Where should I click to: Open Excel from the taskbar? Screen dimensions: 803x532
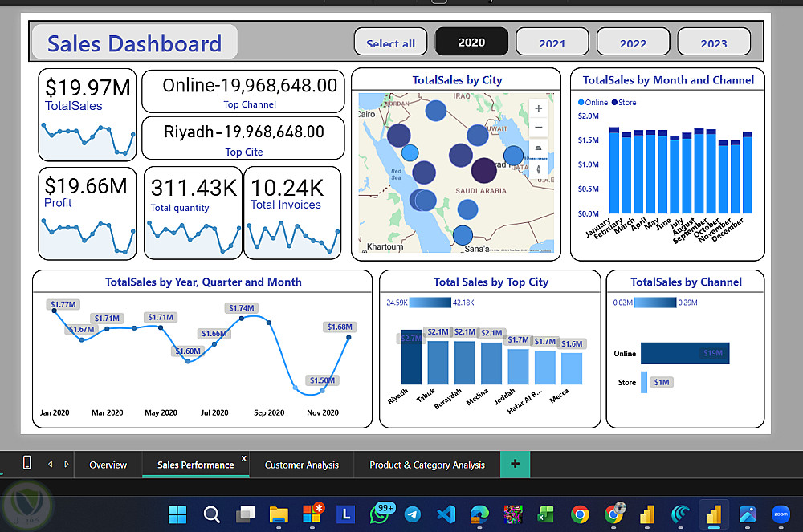(x=546, y=514)
